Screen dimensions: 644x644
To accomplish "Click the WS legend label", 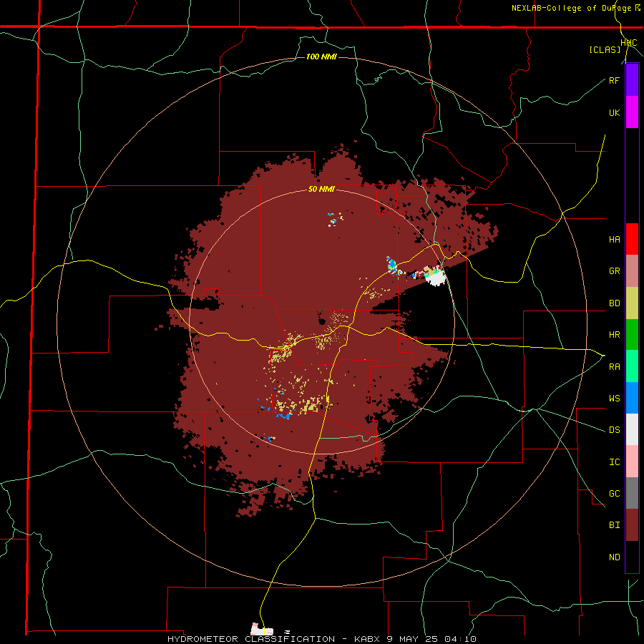I will coord(614,399).
